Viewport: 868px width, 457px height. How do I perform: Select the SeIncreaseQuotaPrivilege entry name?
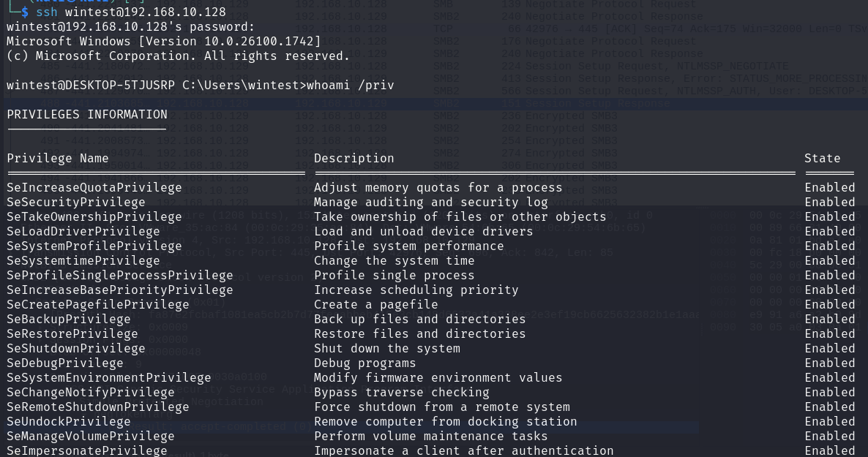tap(94, 188)
